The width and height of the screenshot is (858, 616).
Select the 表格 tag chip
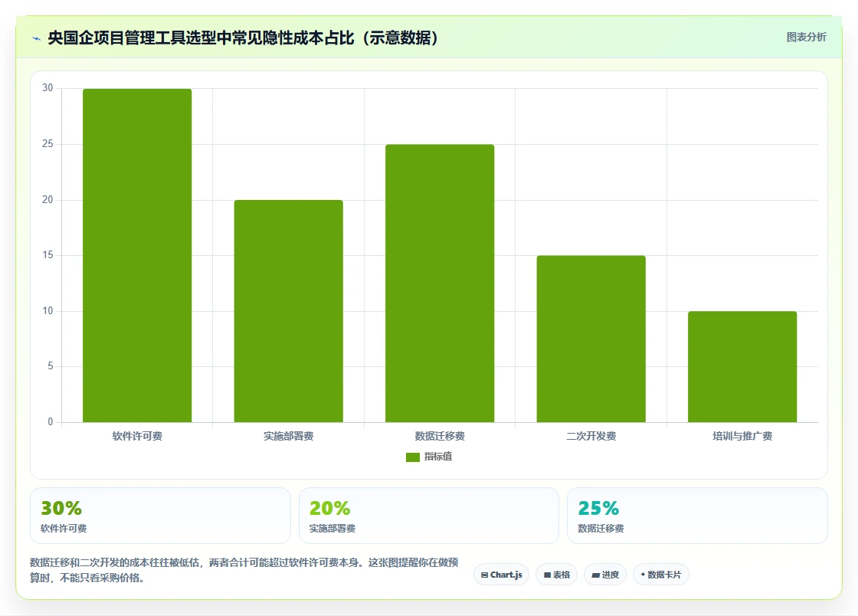pyautogui.click(x=556, y=575)
